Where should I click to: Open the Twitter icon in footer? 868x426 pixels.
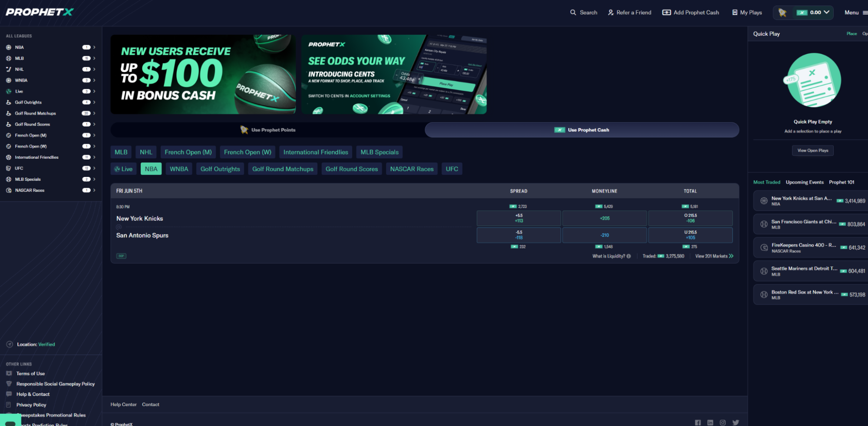(x=736, y=423)
